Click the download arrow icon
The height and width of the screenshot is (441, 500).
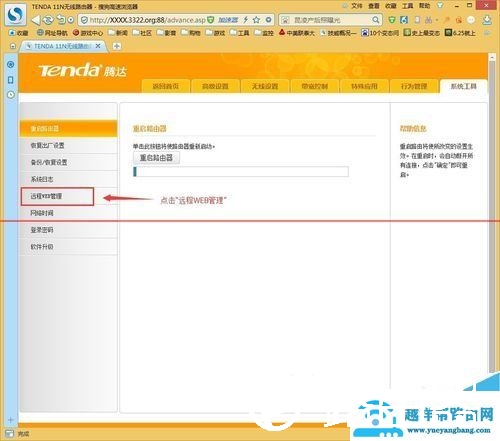(487, 20)
